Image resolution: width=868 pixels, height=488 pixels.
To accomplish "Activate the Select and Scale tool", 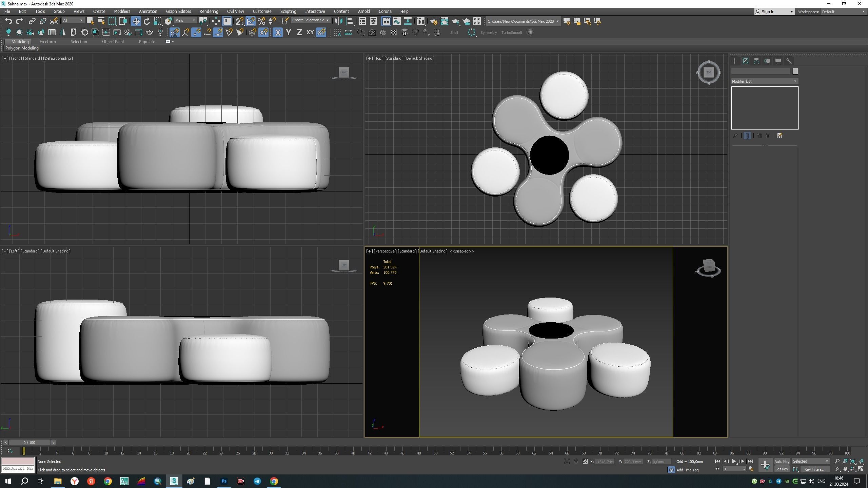I will point(158,21).
